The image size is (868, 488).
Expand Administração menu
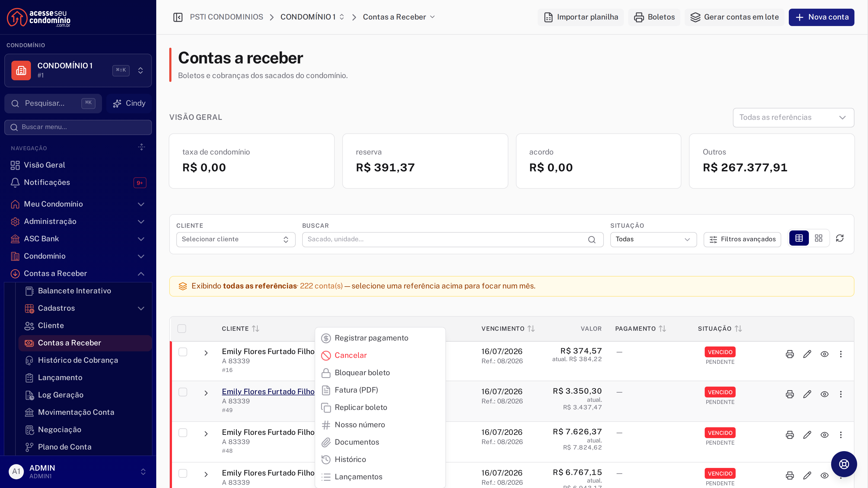(x=78, y=221)
